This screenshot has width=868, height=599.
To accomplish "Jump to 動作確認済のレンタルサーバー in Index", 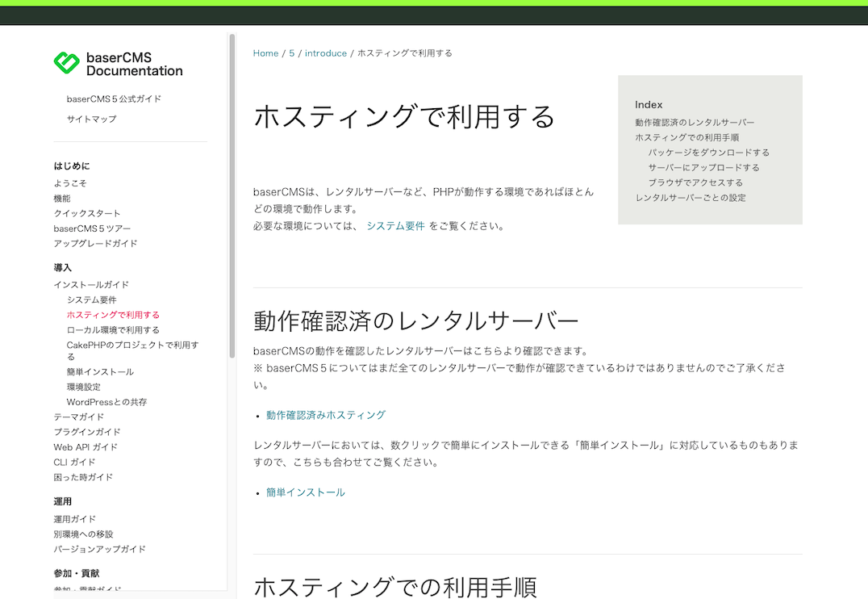I will [x=695, y=123].
